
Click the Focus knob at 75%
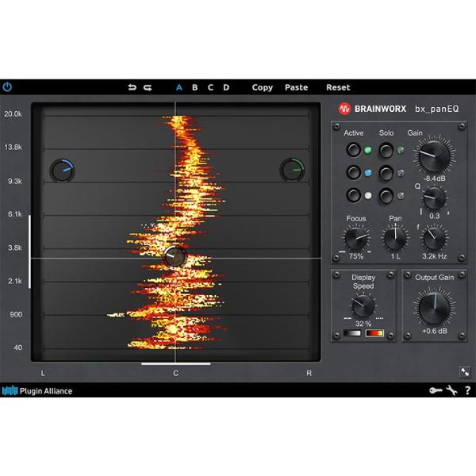(356, 238)
